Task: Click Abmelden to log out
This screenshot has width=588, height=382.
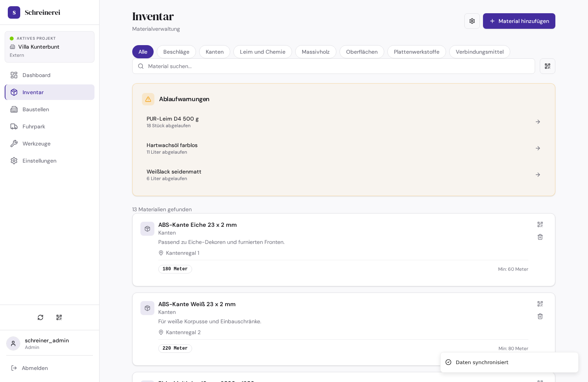Action: click(x=49, y=368)
